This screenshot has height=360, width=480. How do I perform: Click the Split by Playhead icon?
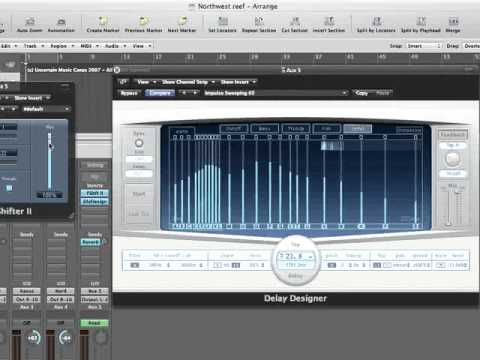point(421,22)
